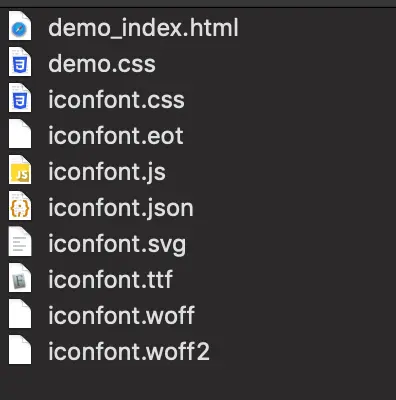
Task: Click the CSS3 icon beside iconfont.css
Action: (20, 98)
